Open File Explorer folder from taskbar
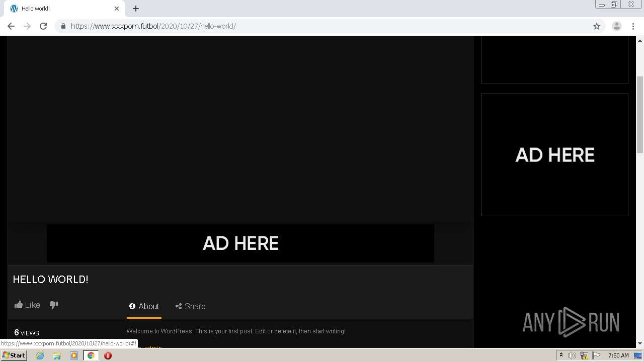Image resolution: width=644 pixels, height=362 pixels. pos(57,355)
